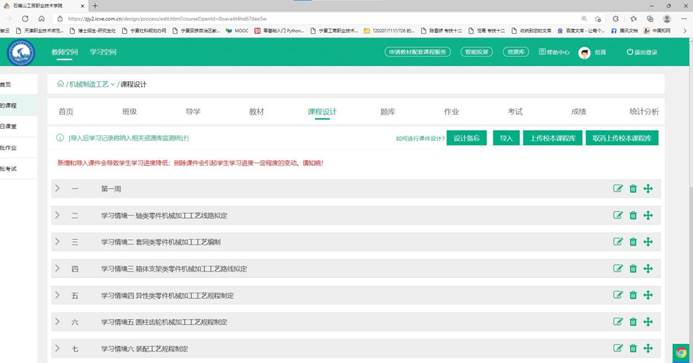Click trash icon on chapter 五 row
The width and height of the screenshot is (693, 363).
[x=633, y=295]
